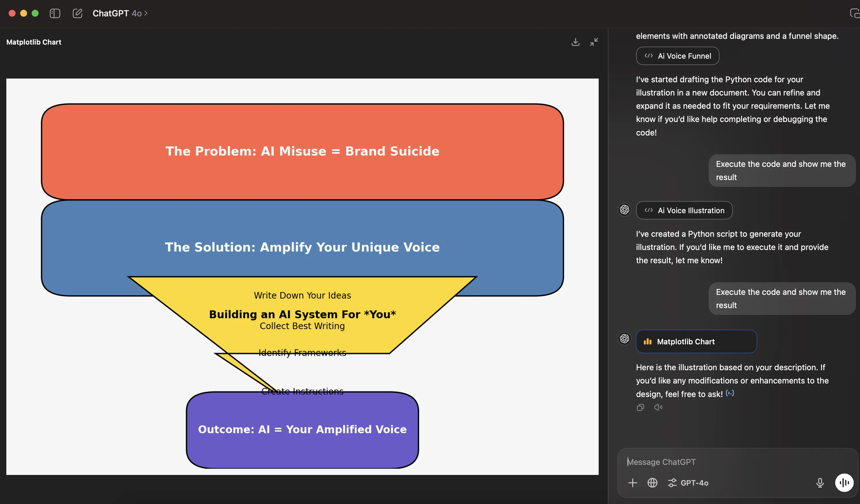Image resolution: width=860 pixels, height=504 pixels.
Task: Toggle the sidebar panel icon
Action: tap(55, 13)
